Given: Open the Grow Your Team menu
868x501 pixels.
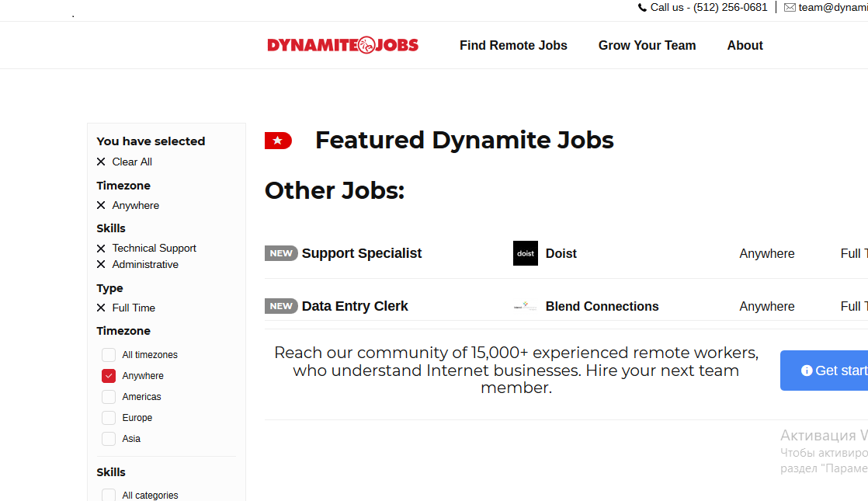Looking at the screenshot, I should 647,45.
